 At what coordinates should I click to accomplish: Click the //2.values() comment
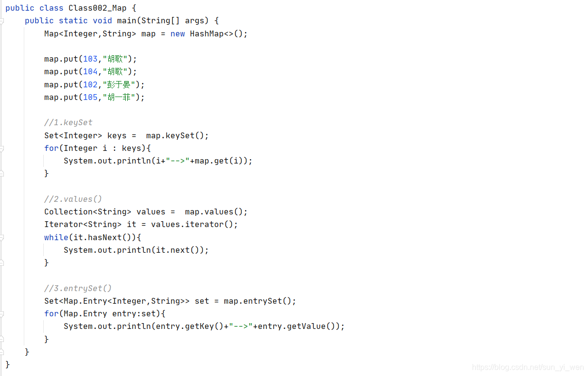click(73, 199)
